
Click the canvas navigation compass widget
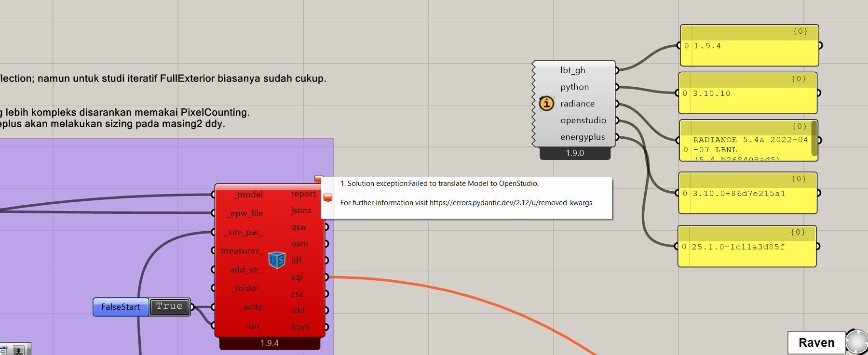(857, 342)
